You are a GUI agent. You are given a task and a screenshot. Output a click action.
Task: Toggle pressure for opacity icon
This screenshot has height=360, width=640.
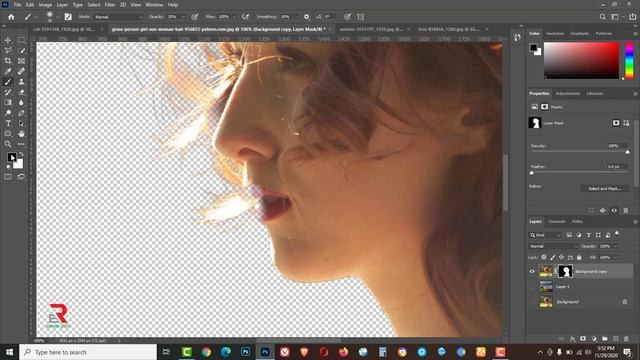[195, 17]
